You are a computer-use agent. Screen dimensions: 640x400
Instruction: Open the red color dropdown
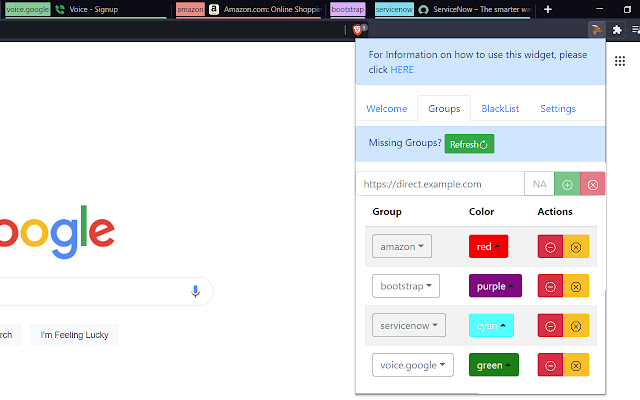[x=488, y=246]
